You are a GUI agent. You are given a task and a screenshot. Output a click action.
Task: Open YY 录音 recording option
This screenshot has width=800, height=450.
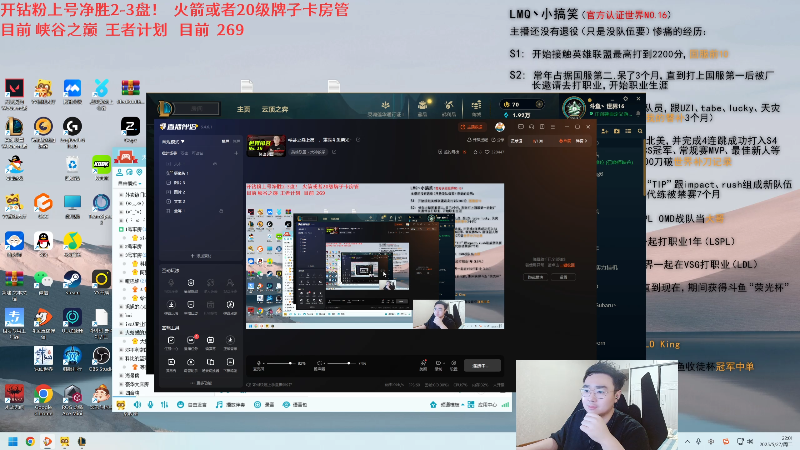tap(264, 405)
